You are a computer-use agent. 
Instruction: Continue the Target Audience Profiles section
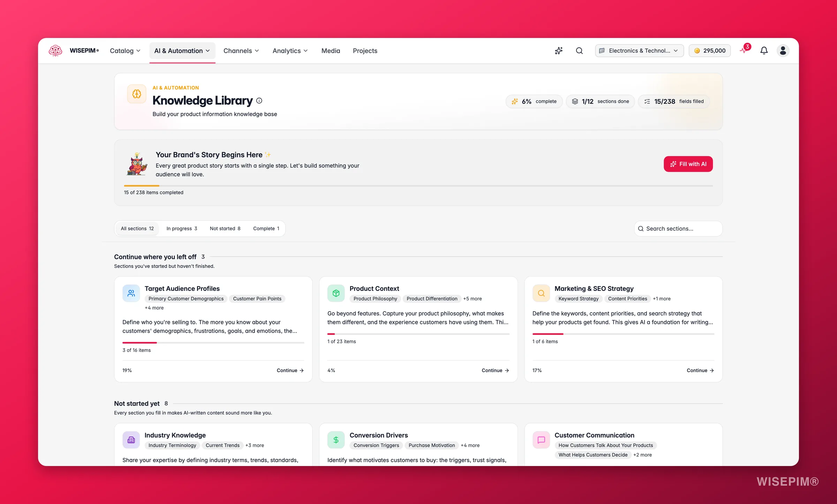point(290,370)
